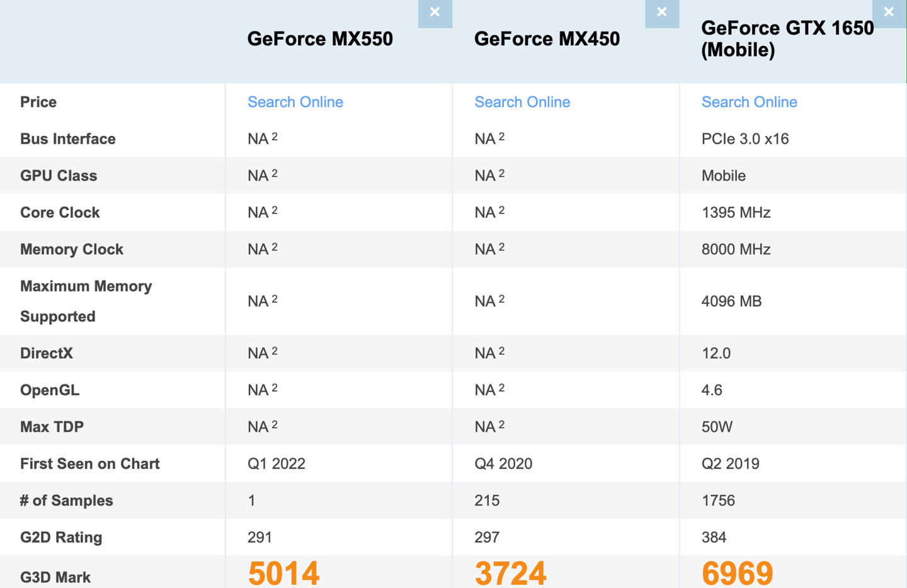
Task: Click Search Online under MX550 Price
Action: pos(295,101)
